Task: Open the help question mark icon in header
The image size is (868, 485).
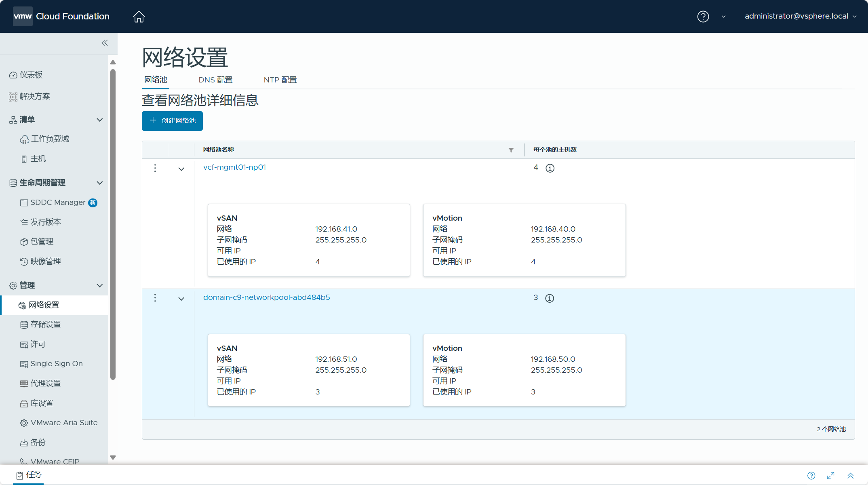Action: click(703, 17)
